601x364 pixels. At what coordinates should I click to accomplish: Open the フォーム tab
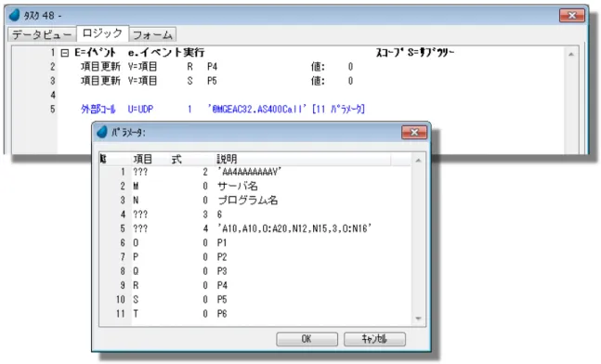pos(152,35)
